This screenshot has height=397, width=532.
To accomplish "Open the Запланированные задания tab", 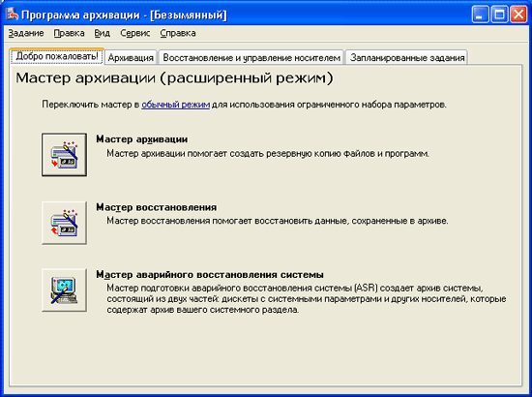I will pyautogui.click(x=407, y=58).
